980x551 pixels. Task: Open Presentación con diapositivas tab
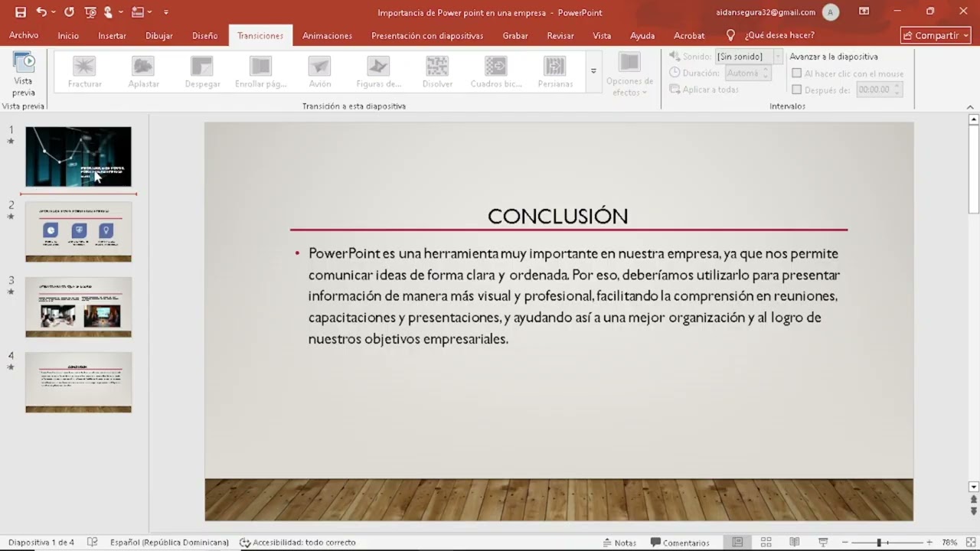pyautogui.click(x=427, y=35)
